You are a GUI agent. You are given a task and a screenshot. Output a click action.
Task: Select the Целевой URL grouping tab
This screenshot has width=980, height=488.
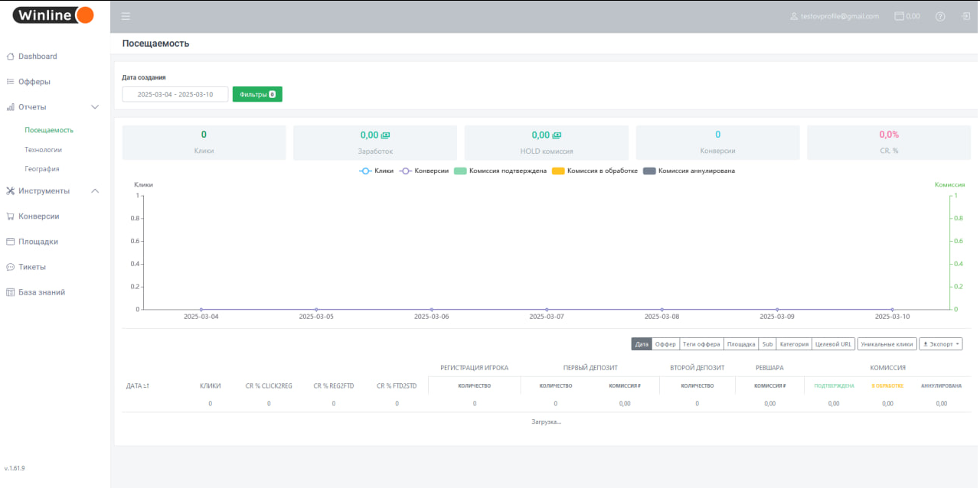point(833,344)
